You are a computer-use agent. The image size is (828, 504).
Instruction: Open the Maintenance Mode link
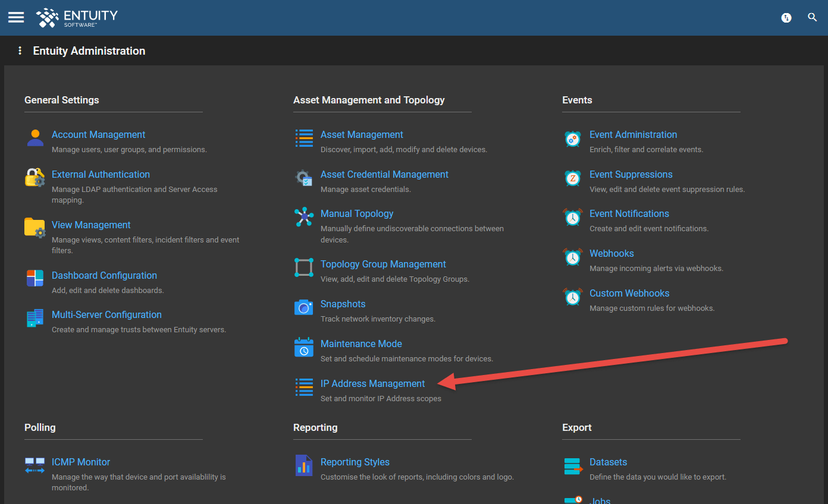point(361,344)
